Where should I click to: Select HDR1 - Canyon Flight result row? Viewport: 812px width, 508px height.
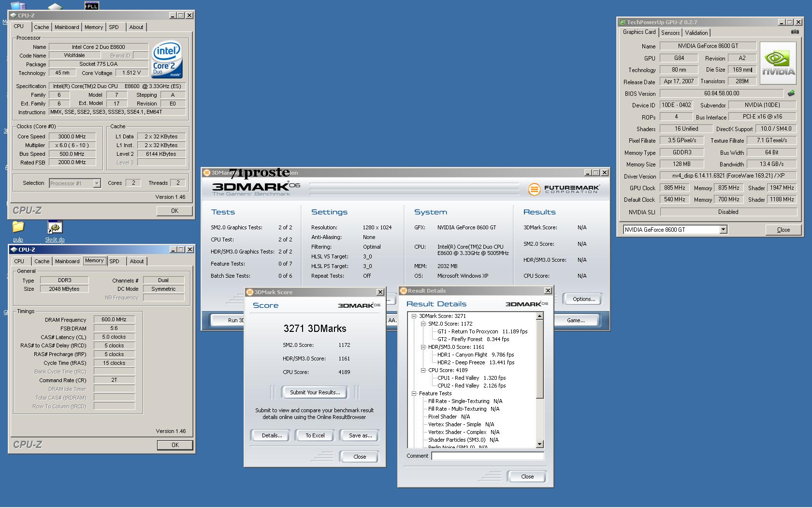(476, 355)
